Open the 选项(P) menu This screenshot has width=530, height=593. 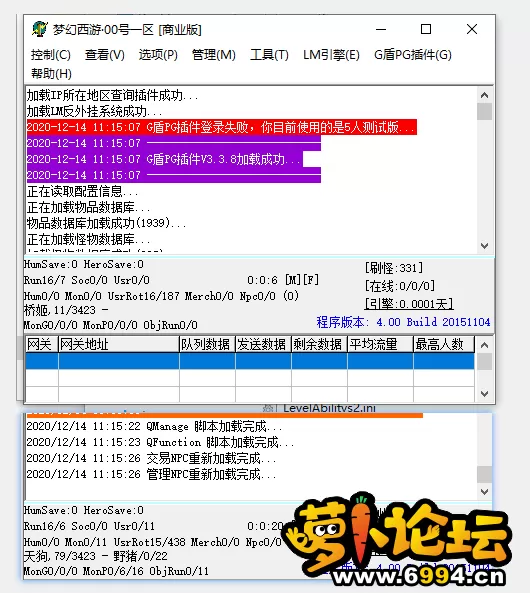(158, 55)
